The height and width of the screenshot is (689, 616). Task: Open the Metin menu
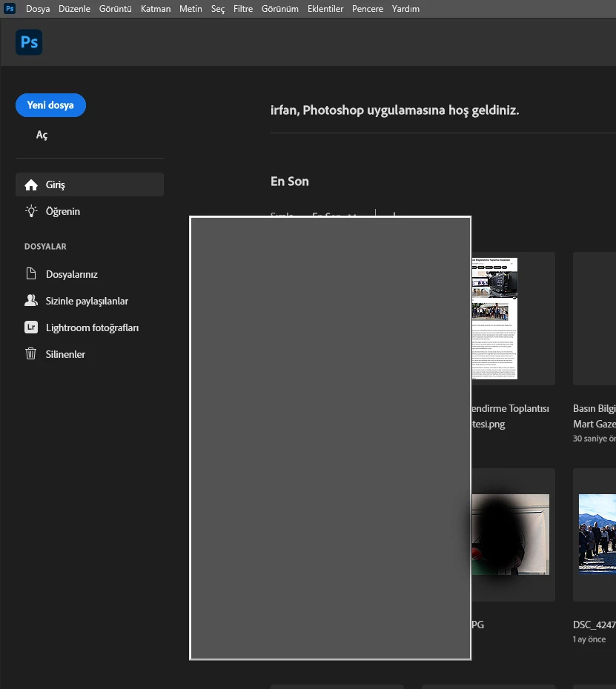(x=191, y=9)
